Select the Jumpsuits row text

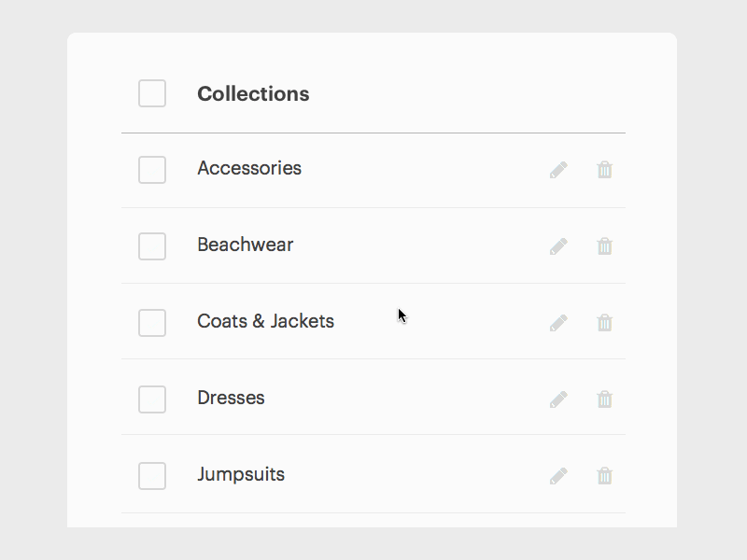tap(241, 474)
